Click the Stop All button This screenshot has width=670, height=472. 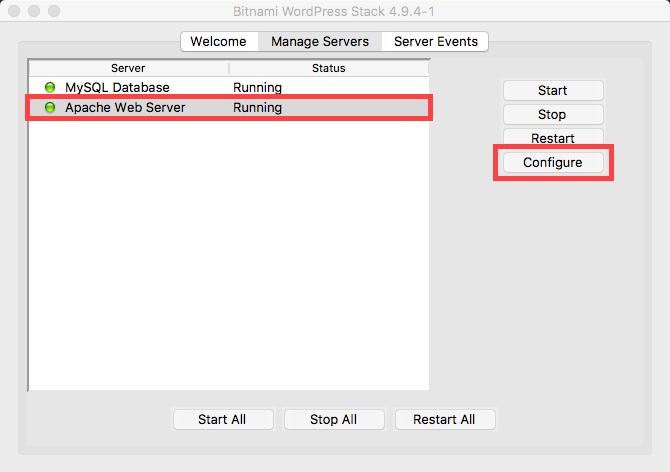point(334,419)
